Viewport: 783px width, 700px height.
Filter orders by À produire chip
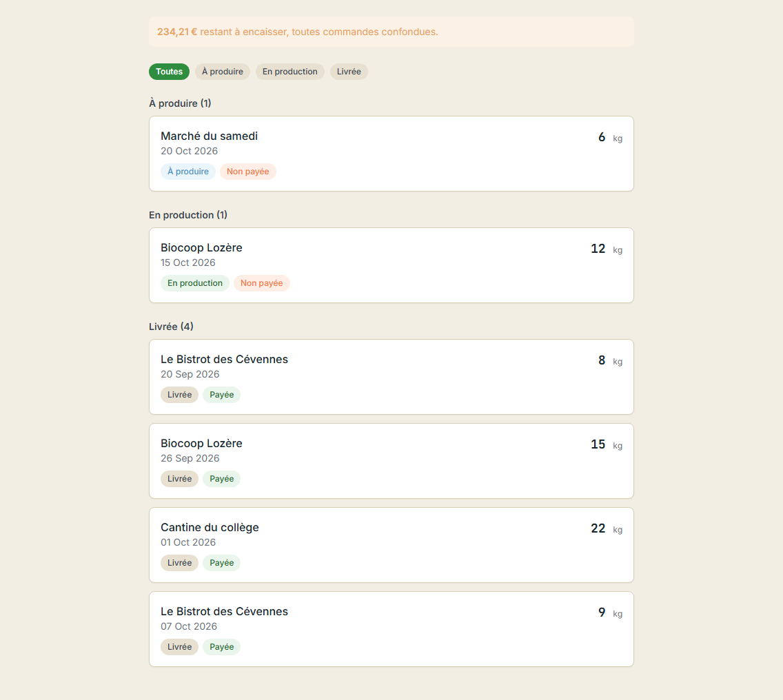point(222,72)
